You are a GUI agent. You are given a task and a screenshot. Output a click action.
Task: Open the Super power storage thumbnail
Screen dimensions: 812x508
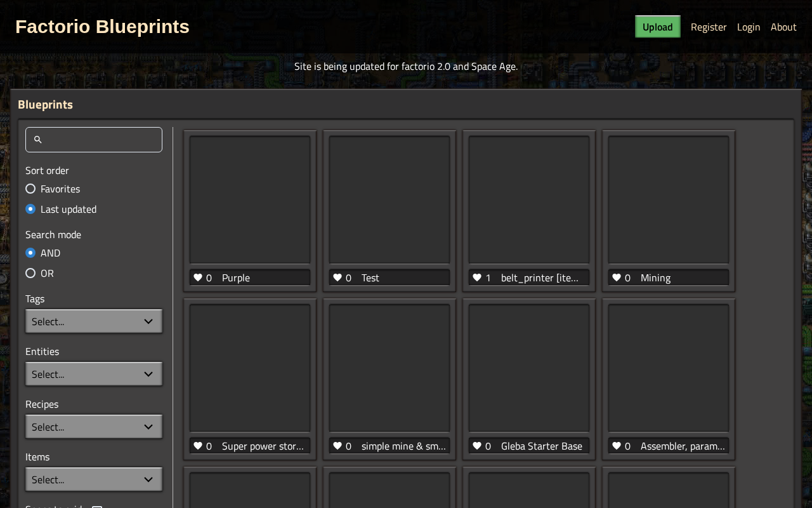coord(250,368)
